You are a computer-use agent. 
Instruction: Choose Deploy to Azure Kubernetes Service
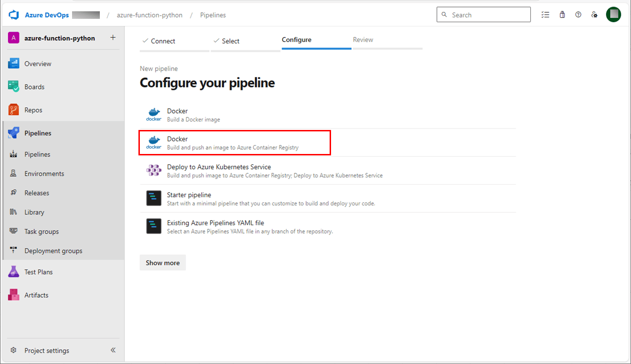(328, 170)
